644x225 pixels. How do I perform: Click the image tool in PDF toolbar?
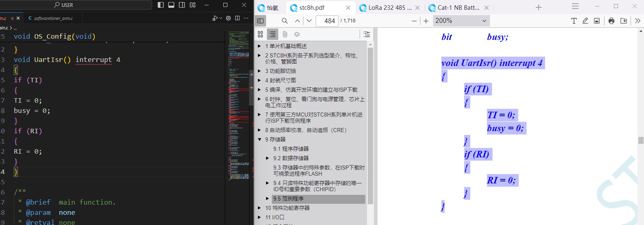point(597,21)
